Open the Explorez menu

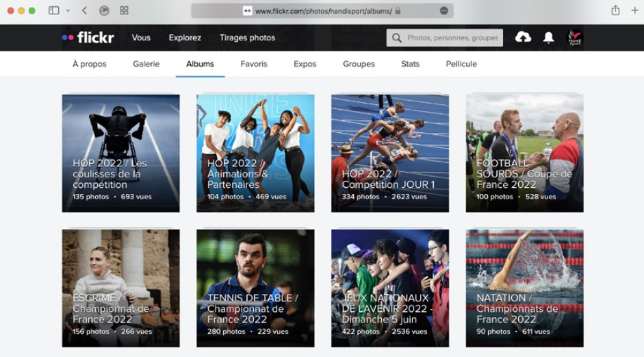click(185, 38)
